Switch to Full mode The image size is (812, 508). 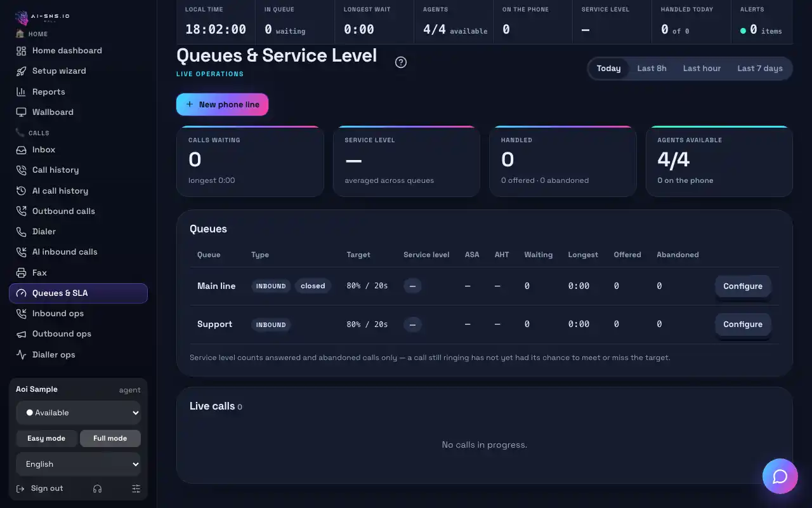[110, 438]
